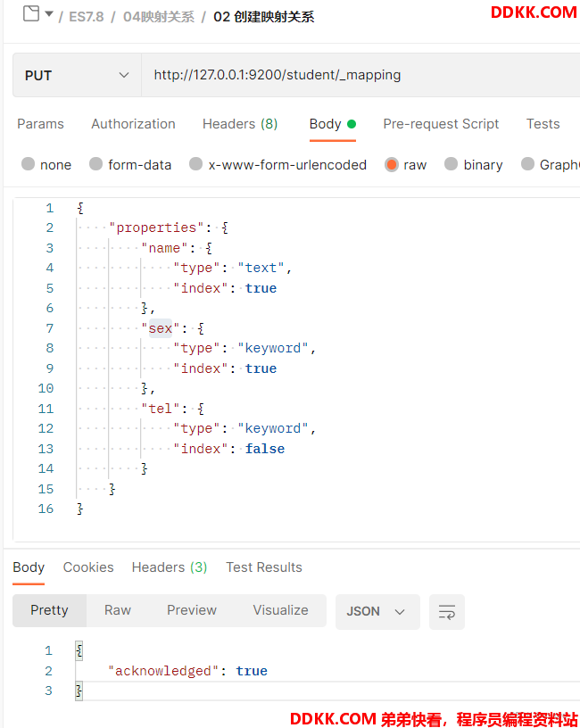Image resolution: width=580 pixels, height=728 pixels.
Task: Click the Visualize response button
Action: (x=280, y=610)
